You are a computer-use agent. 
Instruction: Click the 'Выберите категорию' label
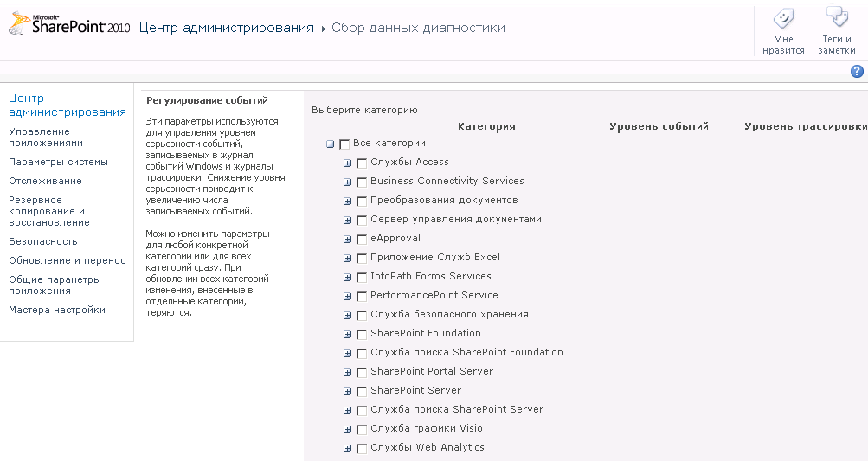pos(365,110)
